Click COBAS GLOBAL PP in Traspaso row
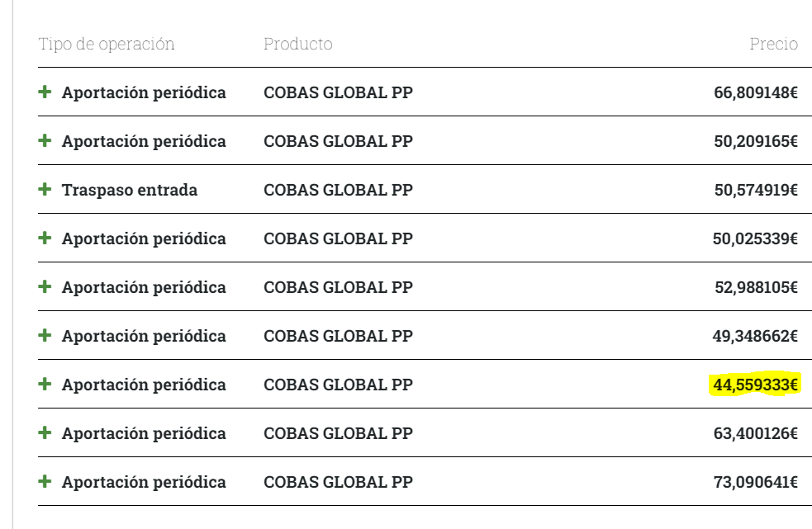The width and height of the screenshot is (812, 529). click(x=338, y=190)
